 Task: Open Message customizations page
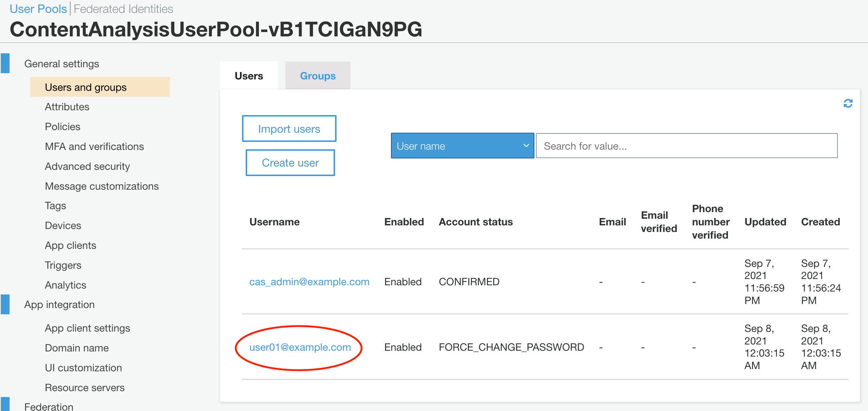tap(102, 186)
